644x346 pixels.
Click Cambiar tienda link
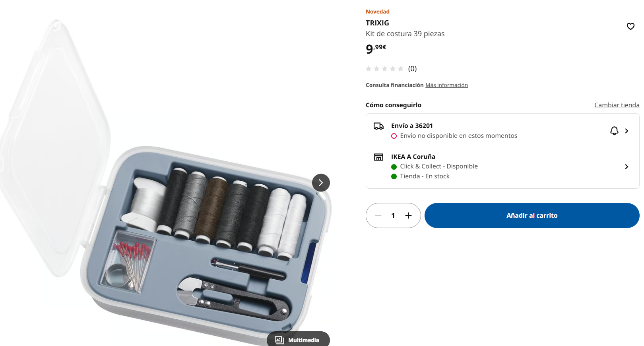617,105
